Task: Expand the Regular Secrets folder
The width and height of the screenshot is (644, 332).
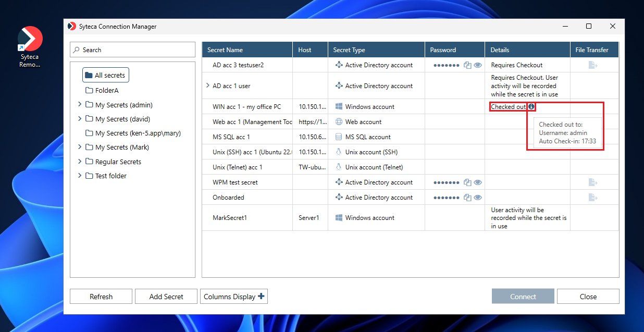Action: click(80, 162)
